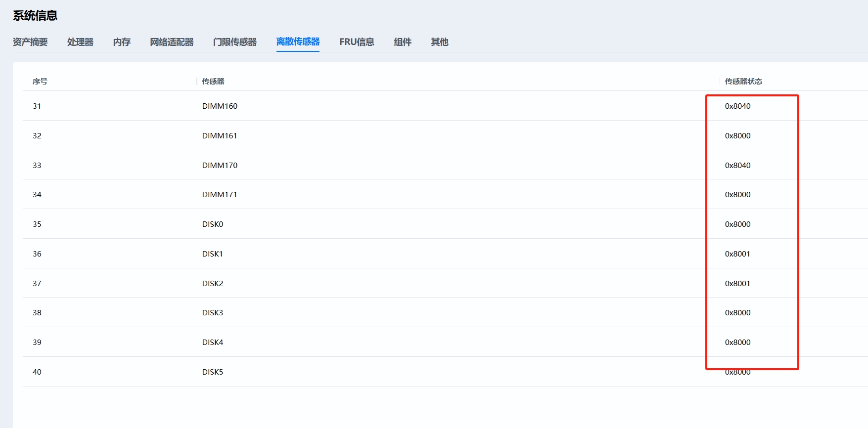Open the FRU信息 tab
868x428 pixels.
pyautogui.click(x=357, y=42)
